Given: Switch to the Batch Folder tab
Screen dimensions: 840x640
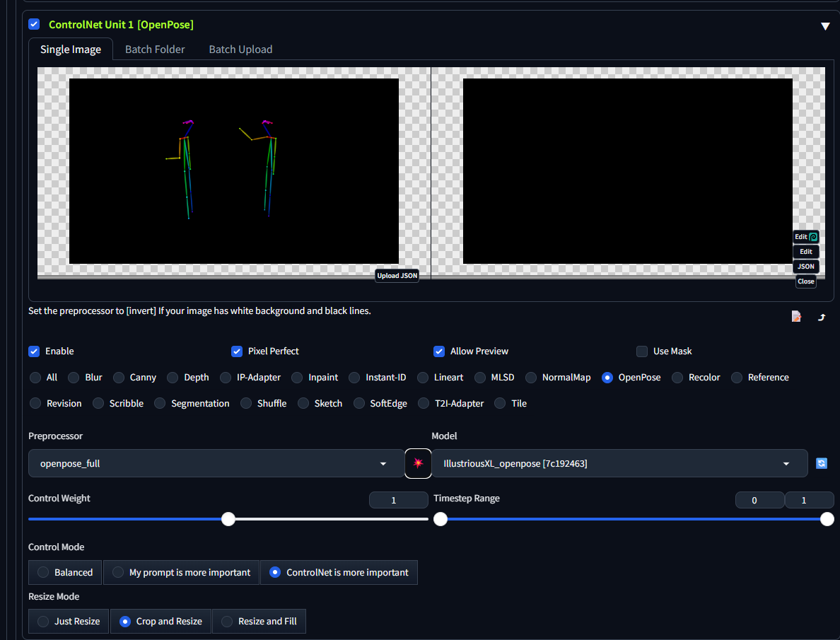Looking at the screenshot, I should tap(155, 50).
